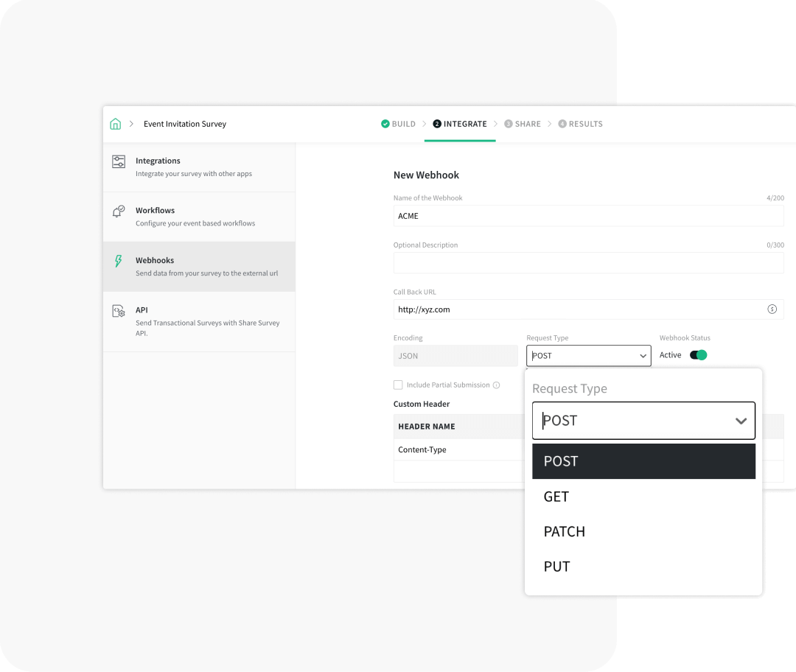Screen dimensions: 796x672
Task: Go to the Results step tab
Action: [580, 124]
